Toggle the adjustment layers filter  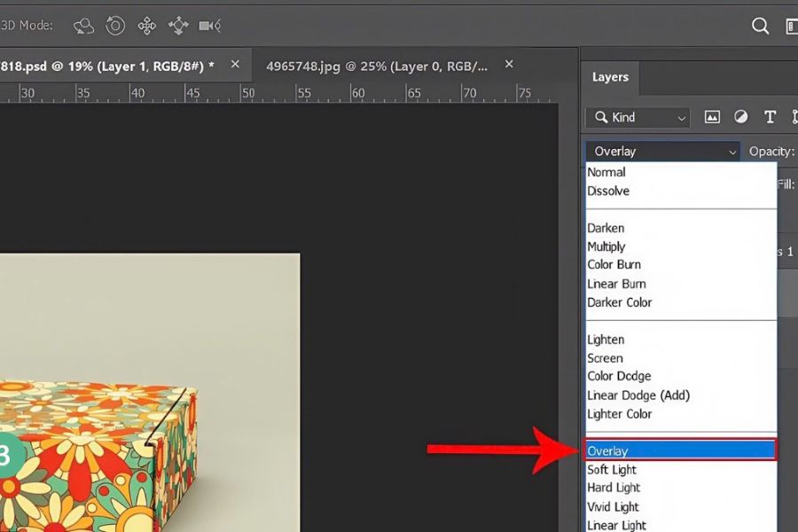(740, 117)
